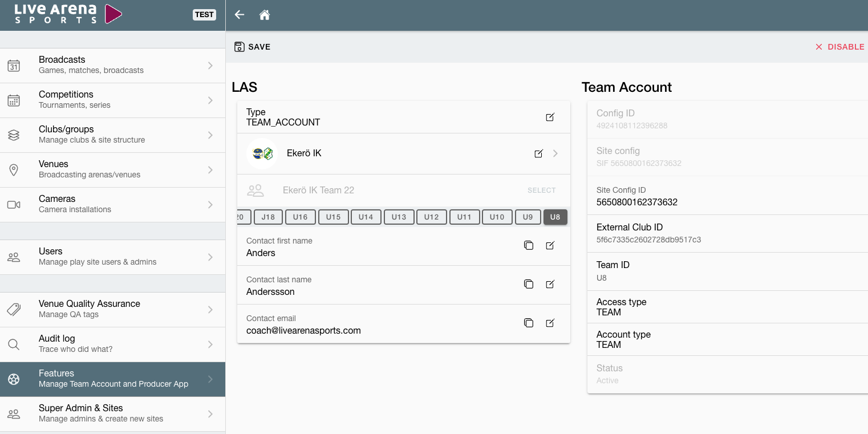This screenshot has width=868, height=434.
Task: Edit the Ekerö IK club entry
Action: click(x=538, y=153)
